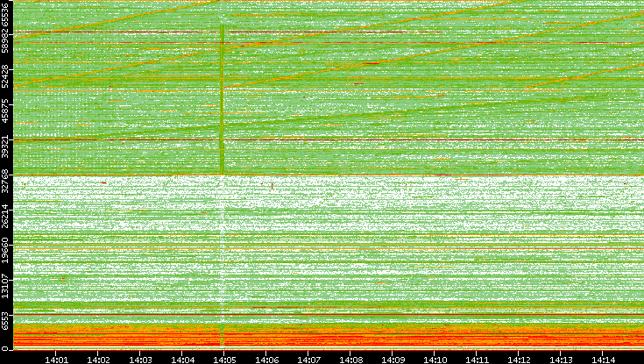Image resolution: width=644 pixels, height=364 pixels.
Task: Click the 14:04 time axis label
Action: tap(182, 360)
